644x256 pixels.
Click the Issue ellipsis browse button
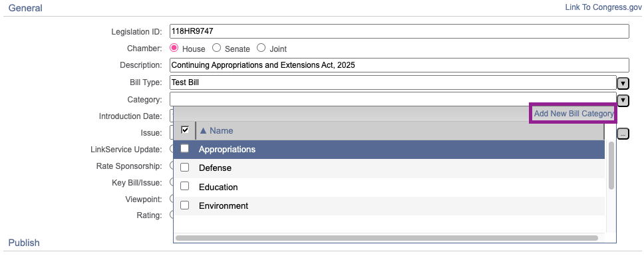(623, 134)
